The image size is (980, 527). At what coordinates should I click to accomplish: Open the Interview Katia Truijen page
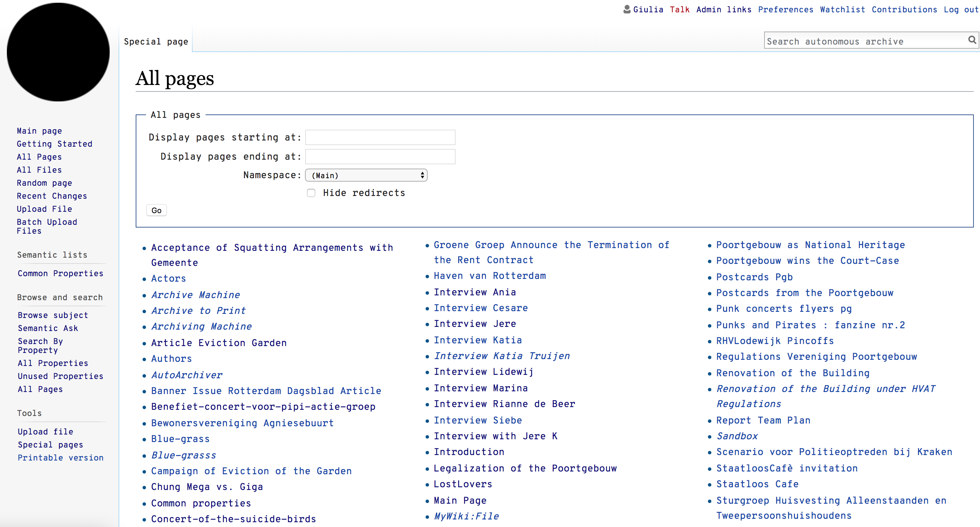[x=502, y=356]
